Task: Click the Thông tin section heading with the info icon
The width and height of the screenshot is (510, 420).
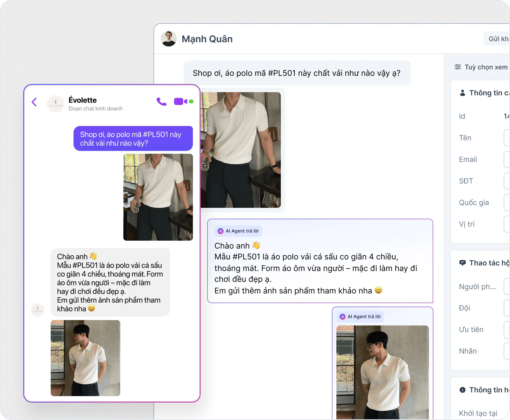Action: [x=489, y=390]
